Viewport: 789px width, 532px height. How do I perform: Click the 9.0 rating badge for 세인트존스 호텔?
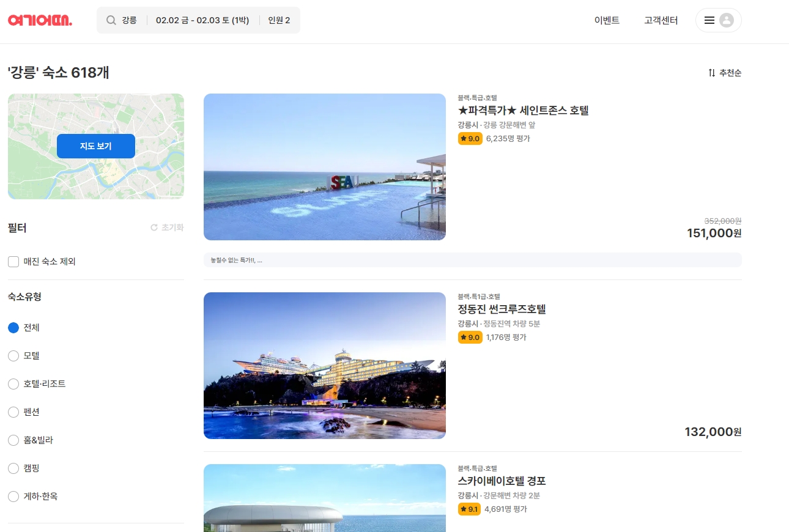pyautogui.click(x=470, y=139)
